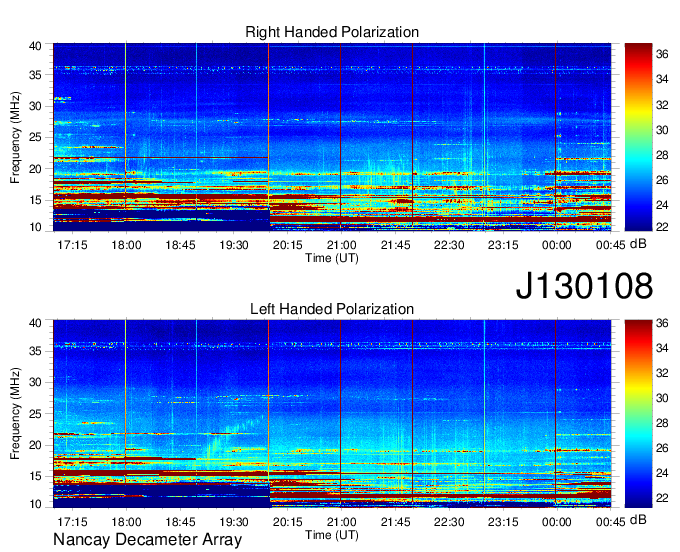Click the 23:15 time tick of right-handed plot
680x552 pixels.
pyautogui.click(x=503, y=245)
